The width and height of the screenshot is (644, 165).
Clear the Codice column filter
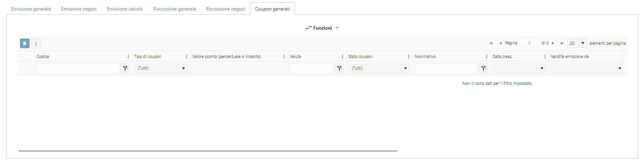[x=125, y=68]
